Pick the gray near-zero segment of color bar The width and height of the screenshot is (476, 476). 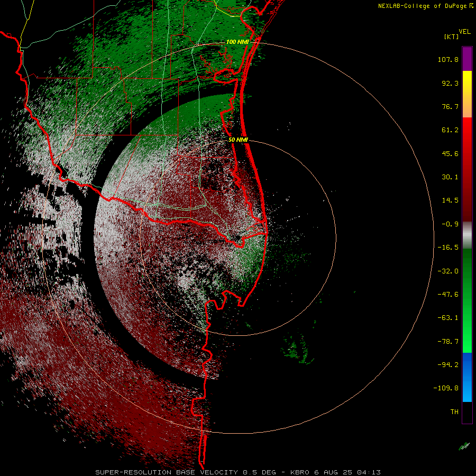[467, 234]
